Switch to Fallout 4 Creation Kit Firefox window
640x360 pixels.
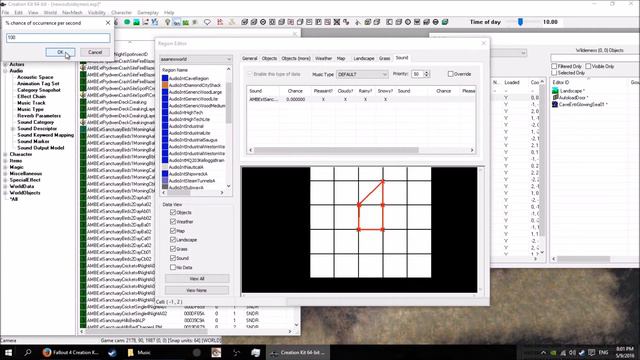pos(71,352)
